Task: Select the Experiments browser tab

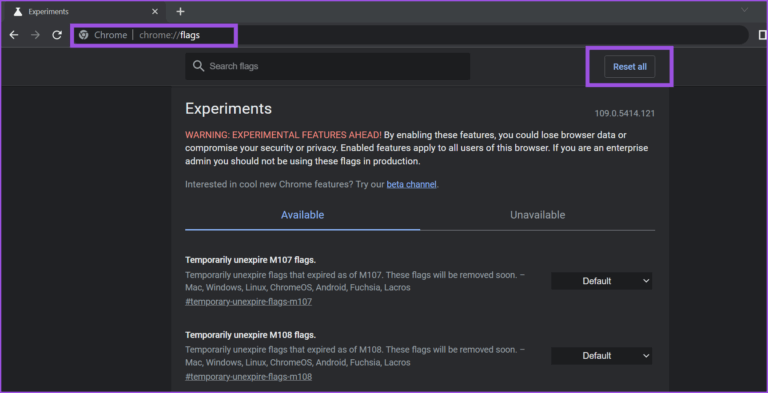Action: click(85, 11)
